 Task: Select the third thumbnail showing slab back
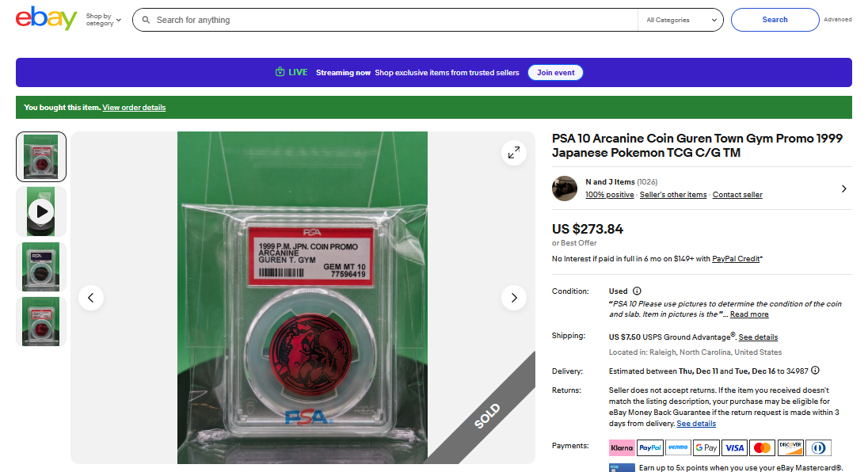click(x=41, y=267)
